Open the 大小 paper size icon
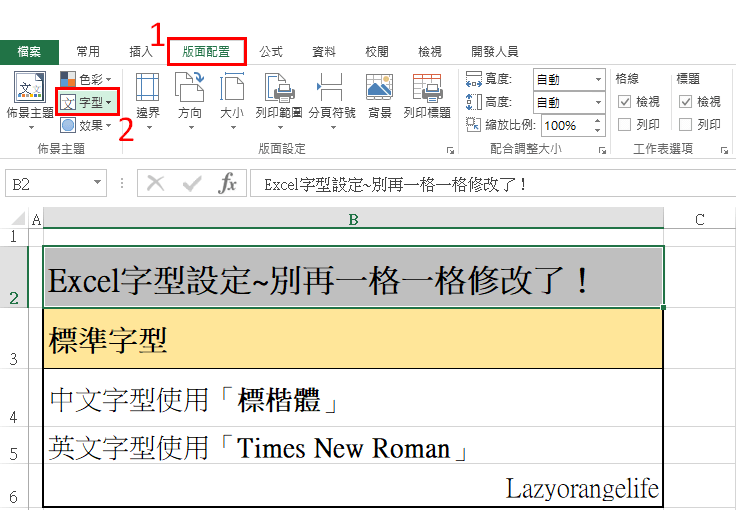Screen dimensions: 736x510 [x=231, y=97]
